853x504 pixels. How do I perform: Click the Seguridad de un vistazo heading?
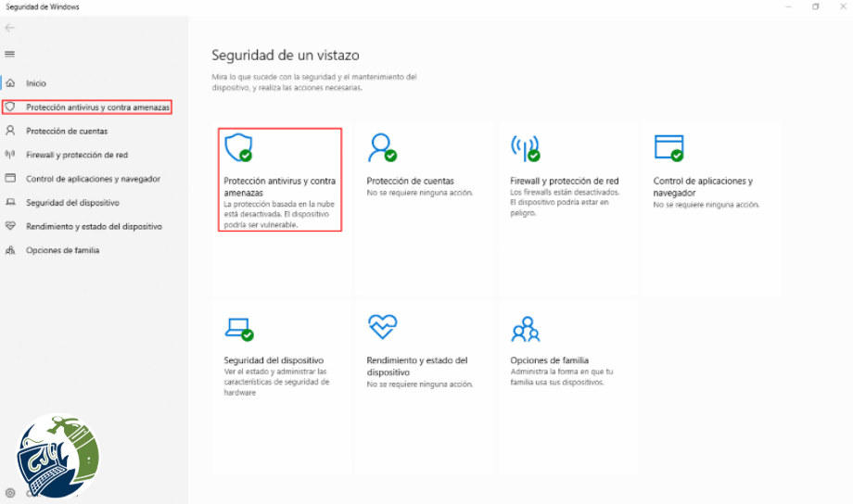pyautogui.click(x=285, y=55)
